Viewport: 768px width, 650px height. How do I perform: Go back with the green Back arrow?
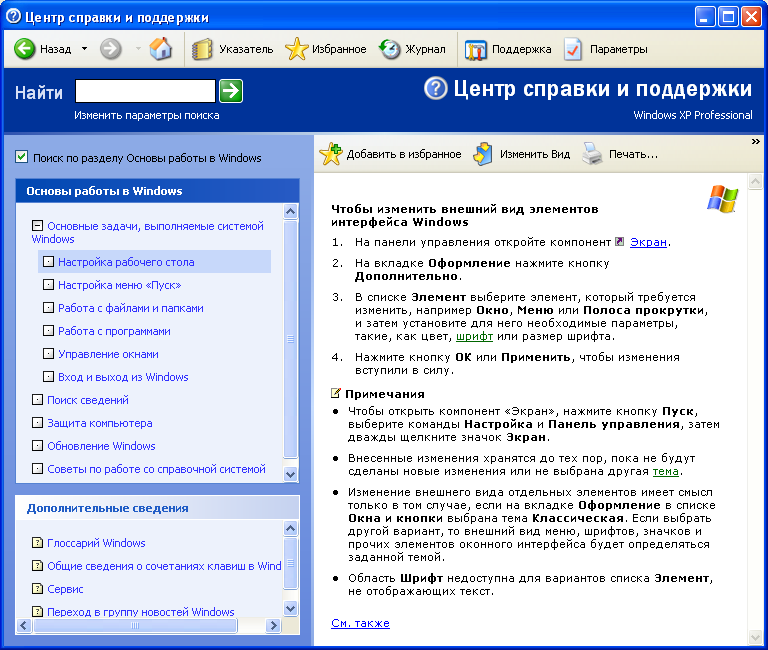pos(24,48)
